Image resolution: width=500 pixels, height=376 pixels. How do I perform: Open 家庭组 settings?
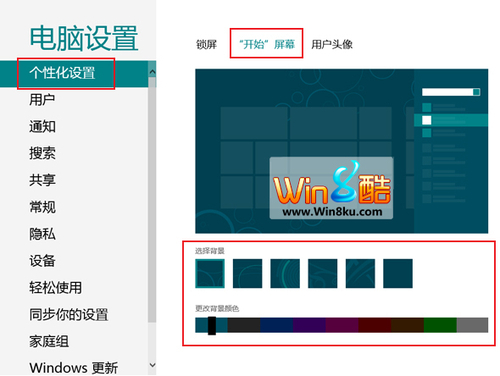[x=49, y=341]
